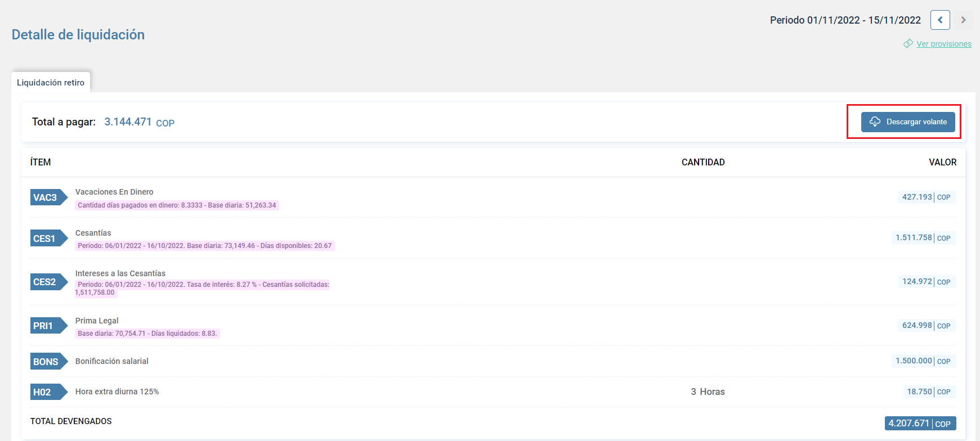This screenshot has width=980, height=441.
Task: Click the 4.207.671 COP total devengados value
Action: coord(920,424)
